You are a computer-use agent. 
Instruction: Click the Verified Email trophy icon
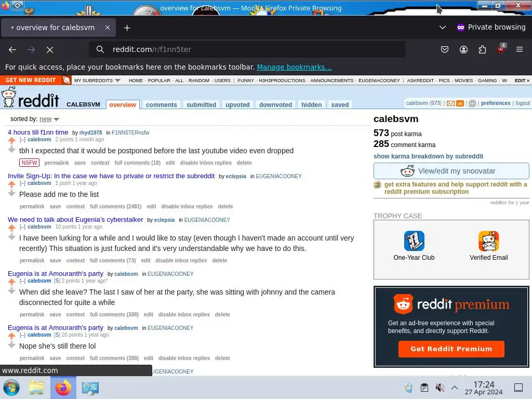point(488,241)
